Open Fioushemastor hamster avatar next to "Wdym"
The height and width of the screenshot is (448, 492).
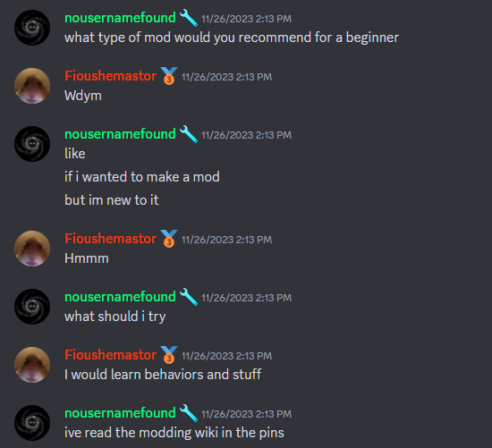[x=32, y=86]
